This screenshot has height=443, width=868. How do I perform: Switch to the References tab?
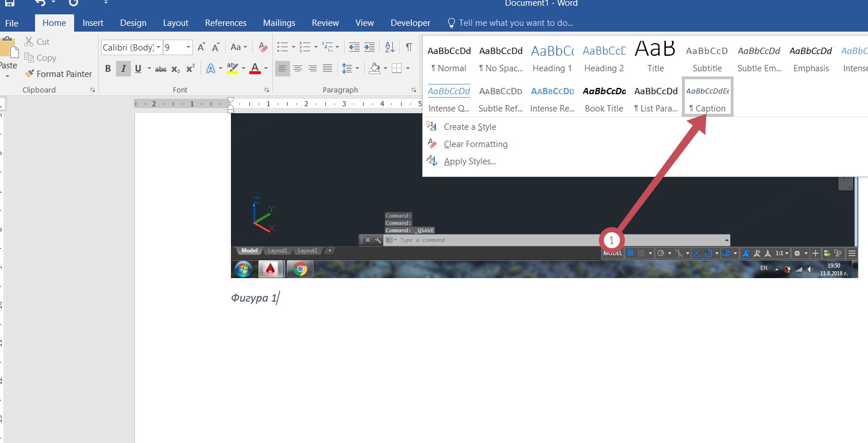pyautogui.click(x=226, y=23)
